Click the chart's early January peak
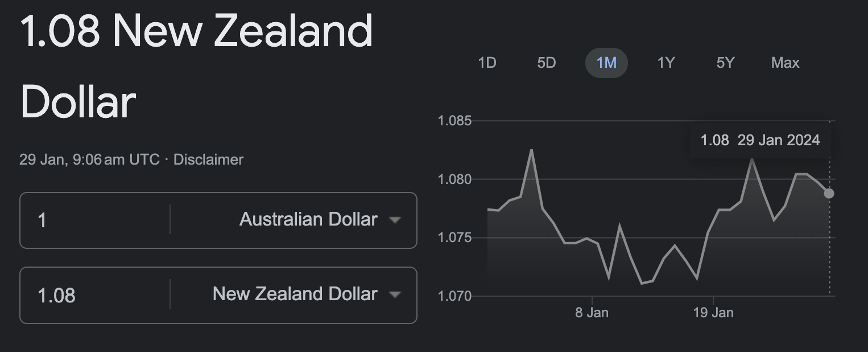This screenshot has height=352, width=868. pyautogui.click(x=531, y=150)
